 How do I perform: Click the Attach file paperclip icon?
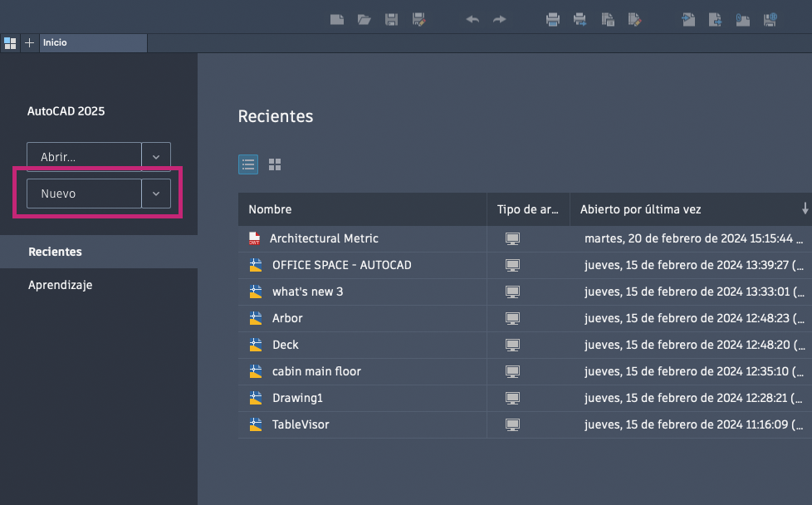coord(742,20)
